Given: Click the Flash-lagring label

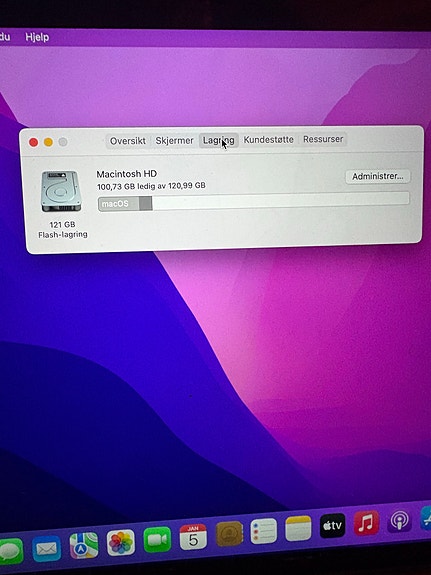Looking at the screenshot, I should point(63,234).
